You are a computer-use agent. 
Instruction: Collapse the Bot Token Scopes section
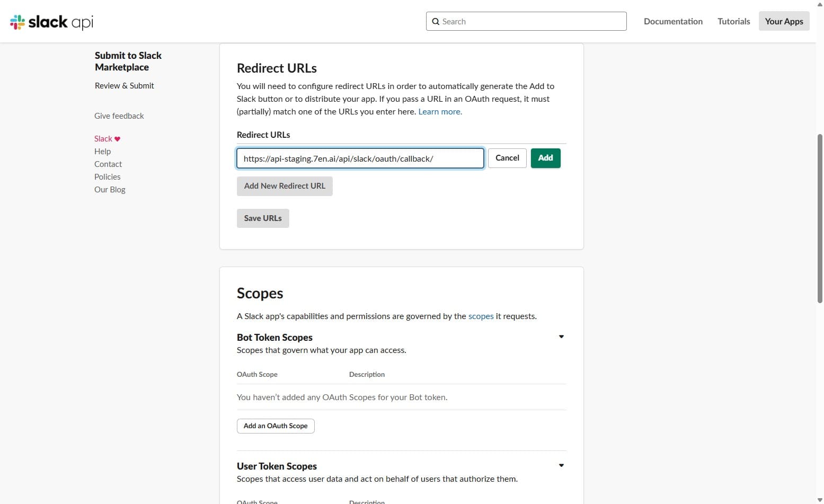click(561, 337)
